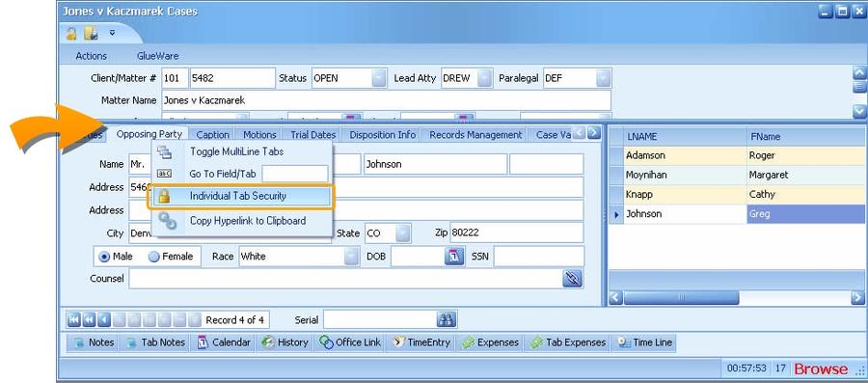Expand the Paralegal dropdown
This screenshot has height=383, width=868.
pyautogui.click(x=604, y=78)
